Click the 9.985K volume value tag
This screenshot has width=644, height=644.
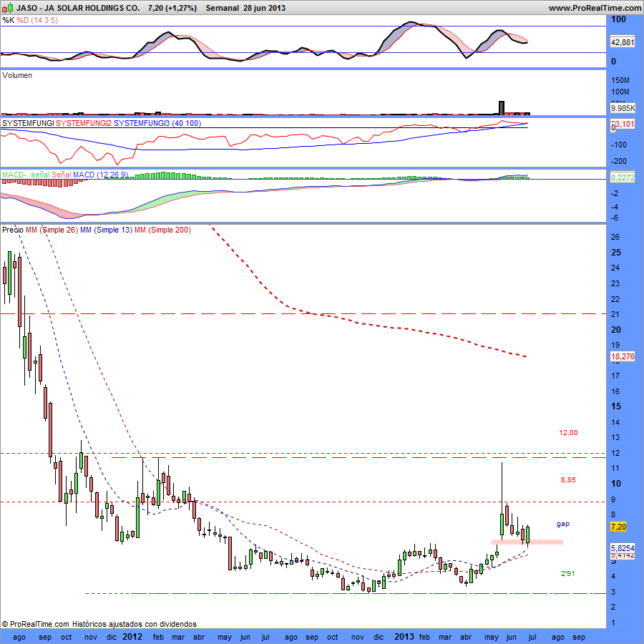pyautogui.click(x=623, y=108)
